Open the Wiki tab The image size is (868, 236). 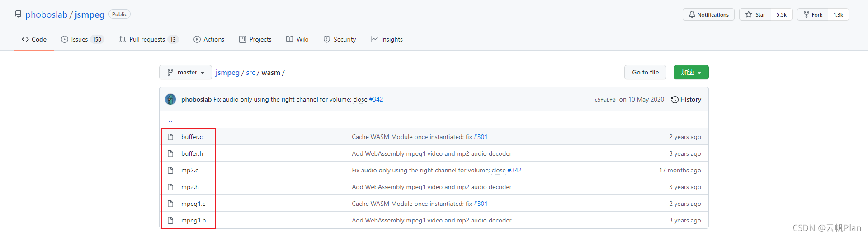[x=297, y=39]
